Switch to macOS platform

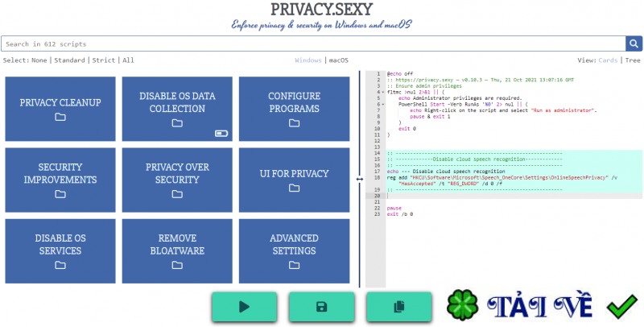338,60
